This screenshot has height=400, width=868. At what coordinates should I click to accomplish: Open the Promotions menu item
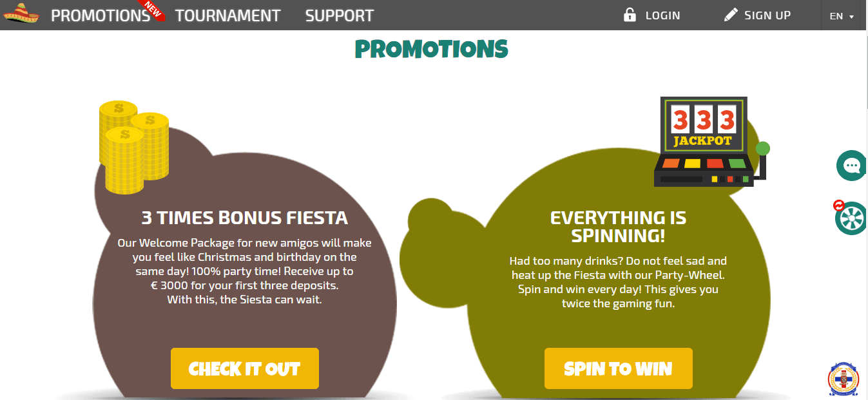100,15
